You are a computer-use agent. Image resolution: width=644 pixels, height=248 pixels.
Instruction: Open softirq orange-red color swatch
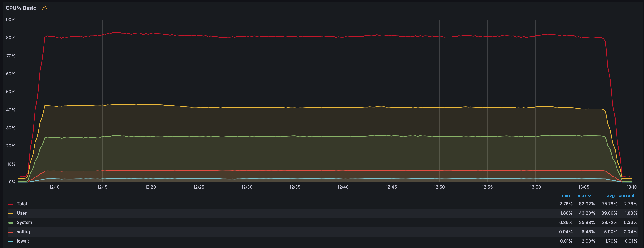click(x=11, y=232)
